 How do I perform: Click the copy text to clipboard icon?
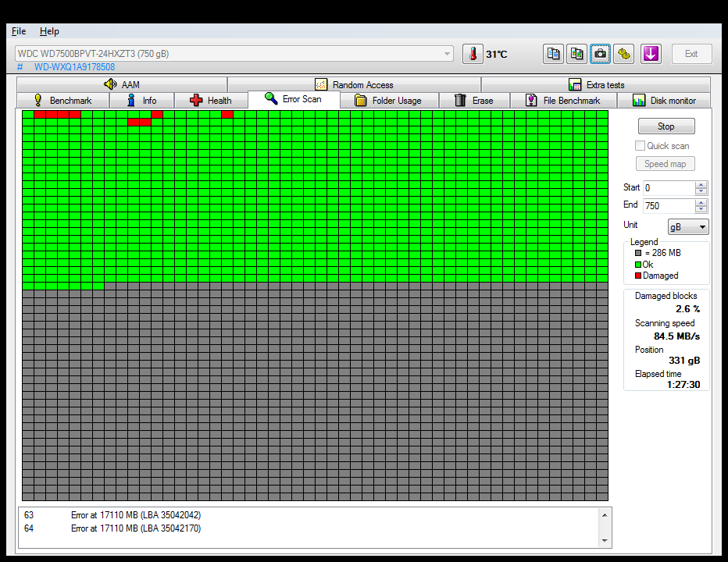point(554,54)
